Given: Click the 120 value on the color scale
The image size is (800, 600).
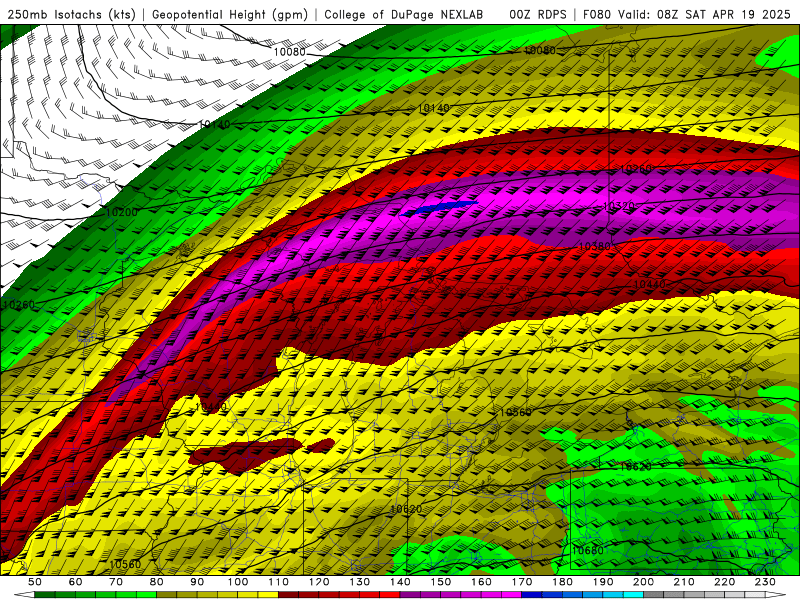Looking at the screenshot, I should (319, 582).
